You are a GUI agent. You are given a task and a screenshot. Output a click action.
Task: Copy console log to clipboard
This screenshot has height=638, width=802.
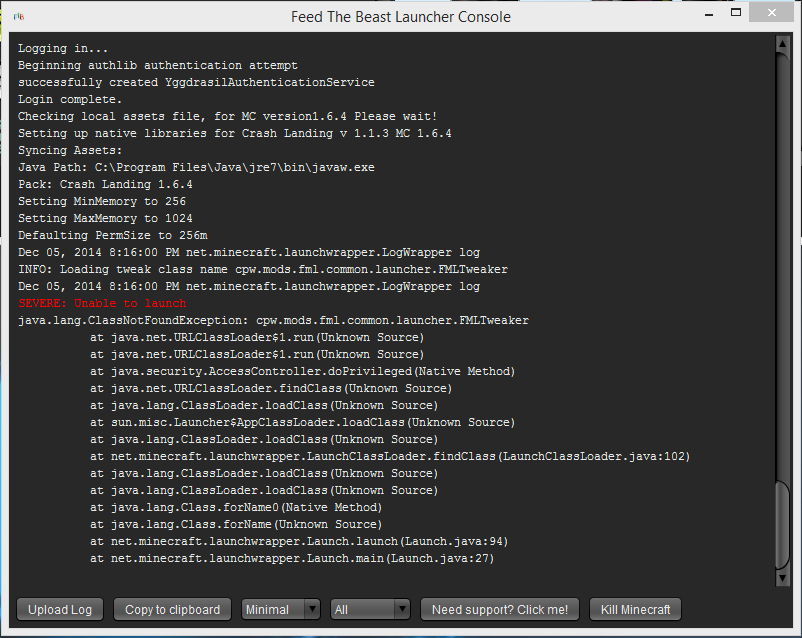pos(172,609)
